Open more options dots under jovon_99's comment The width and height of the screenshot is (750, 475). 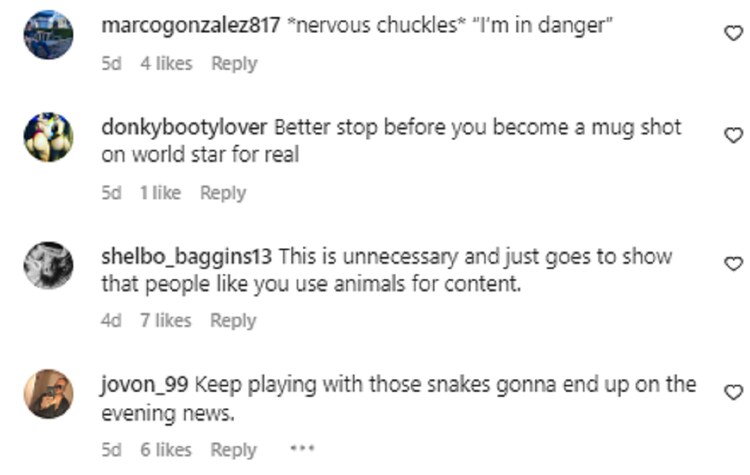click(x=302, y=449)
